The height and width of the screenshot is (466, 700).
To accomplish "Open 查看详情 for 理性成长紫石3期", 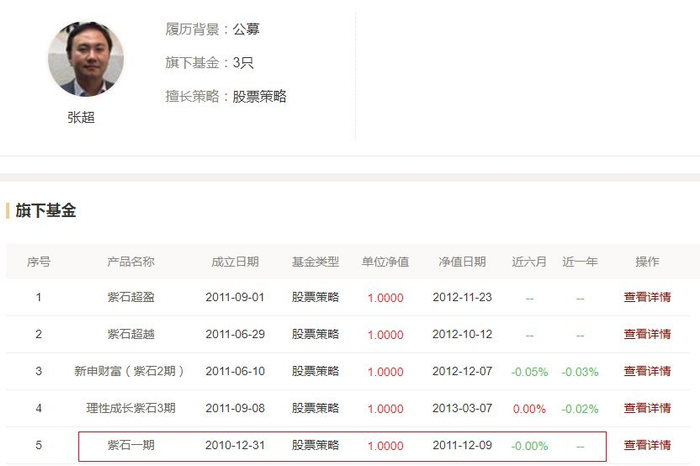I will pos(647,408).
